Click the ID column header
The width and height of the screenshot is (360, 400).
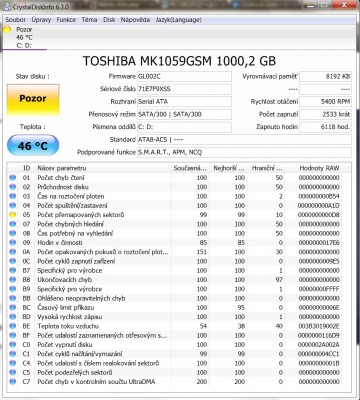26,168
